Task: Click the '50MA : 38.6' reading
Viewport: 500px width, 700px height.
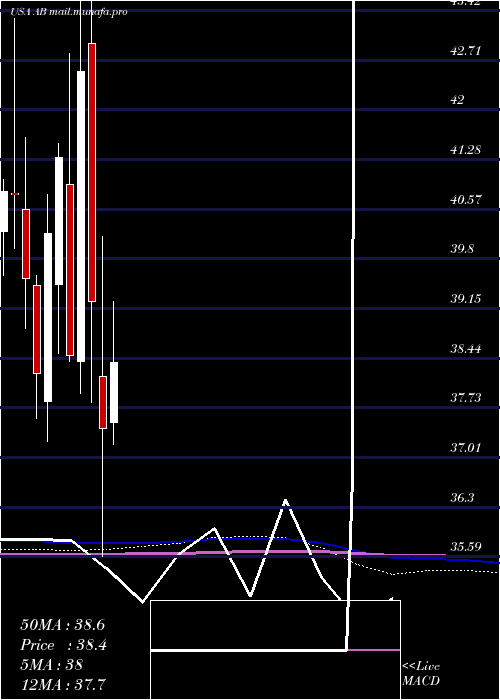Action: tap(63, 625)
